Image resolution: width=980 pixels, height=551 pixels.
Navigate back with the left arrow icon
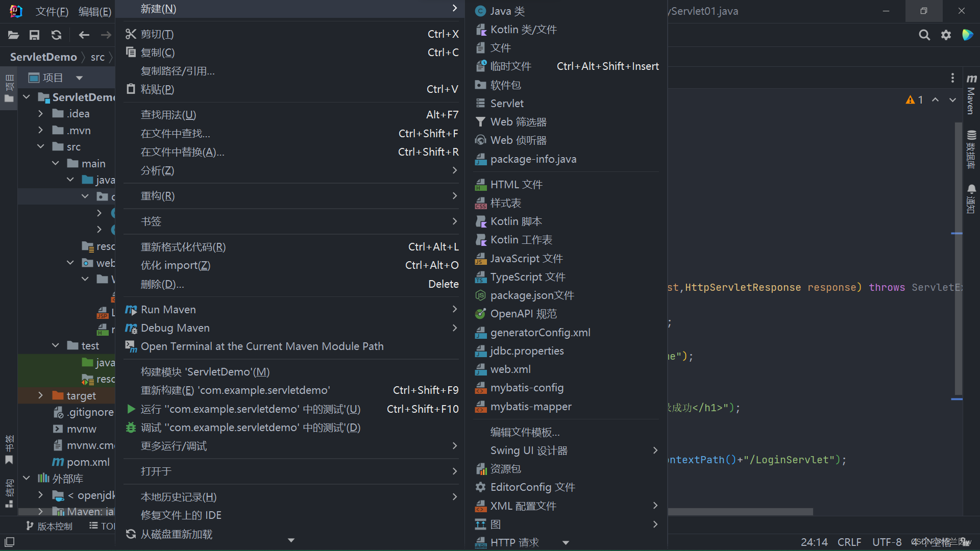84,35
